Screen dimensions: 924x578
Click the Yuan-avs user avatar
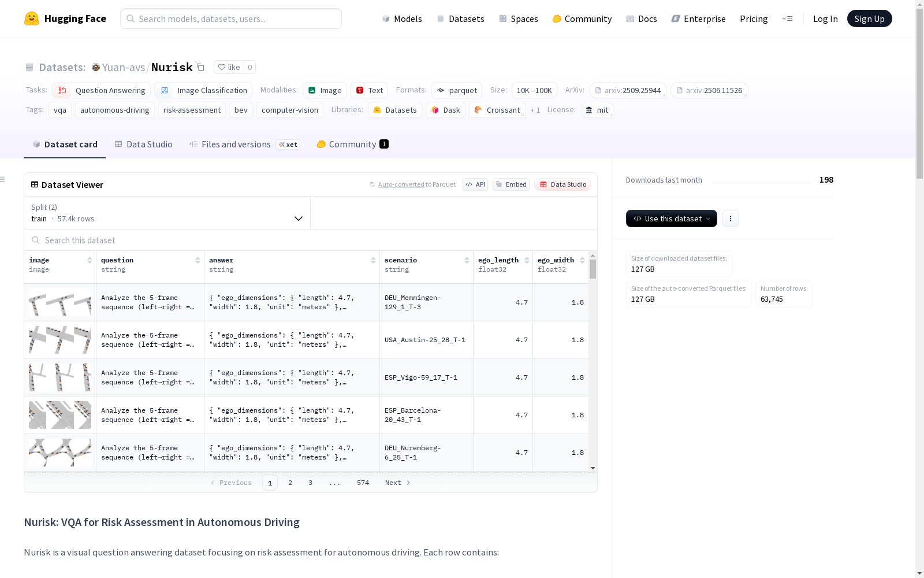pos(96,67)
